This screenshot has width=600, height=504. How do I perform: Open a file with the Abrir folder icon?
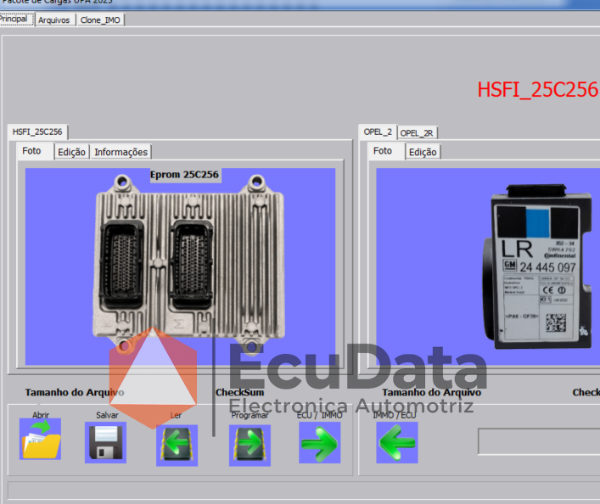(40, 439)
